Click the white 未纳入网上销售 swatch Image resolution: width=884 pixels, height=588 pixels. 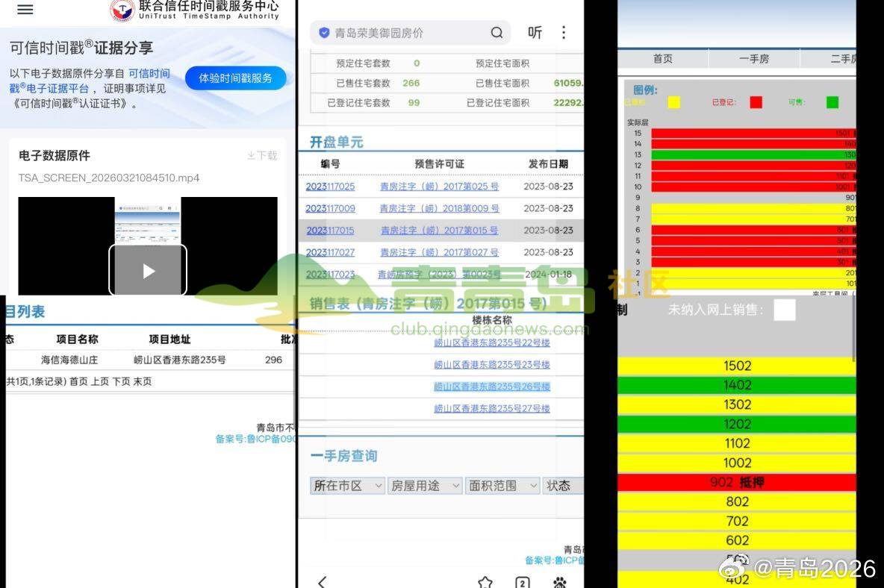point(784,310)
